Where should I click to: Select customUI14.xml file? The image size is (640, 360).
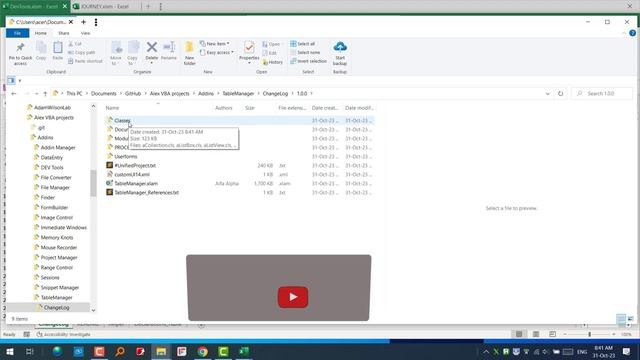132,174
